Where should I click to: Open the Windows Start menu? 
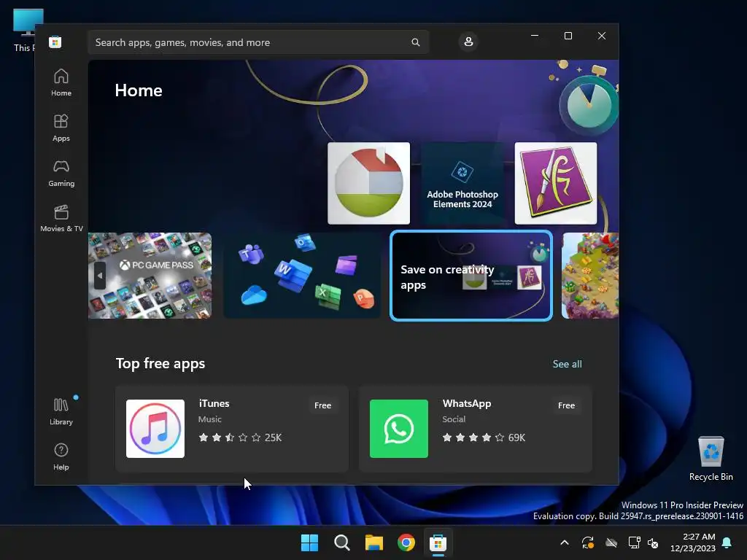tap(309, 542)
